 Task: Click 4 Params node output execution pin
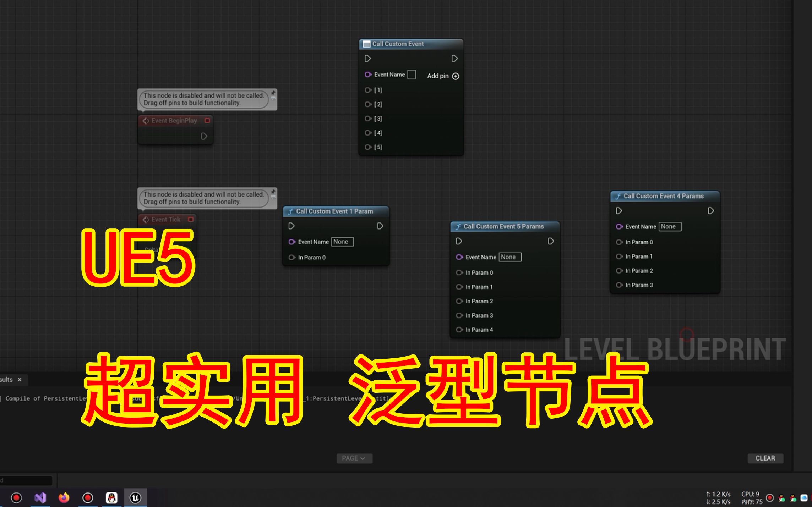coord(710,211)
